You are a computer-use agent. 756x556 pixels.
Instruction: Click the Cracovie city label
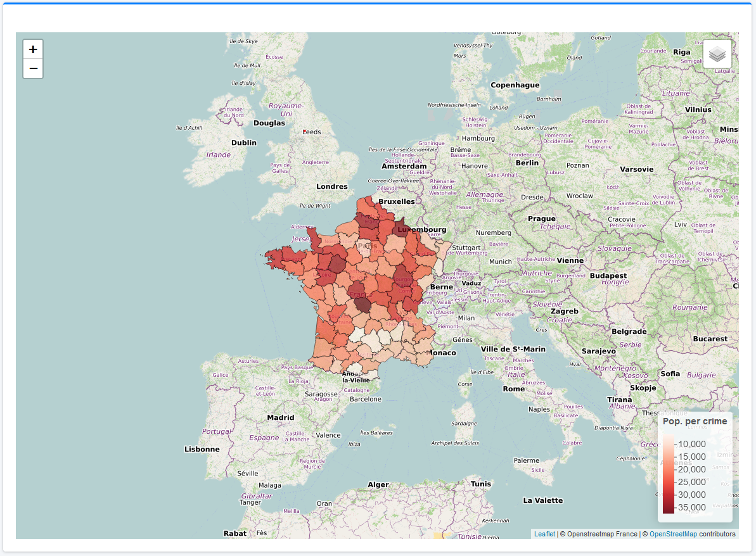pos(622,219)
